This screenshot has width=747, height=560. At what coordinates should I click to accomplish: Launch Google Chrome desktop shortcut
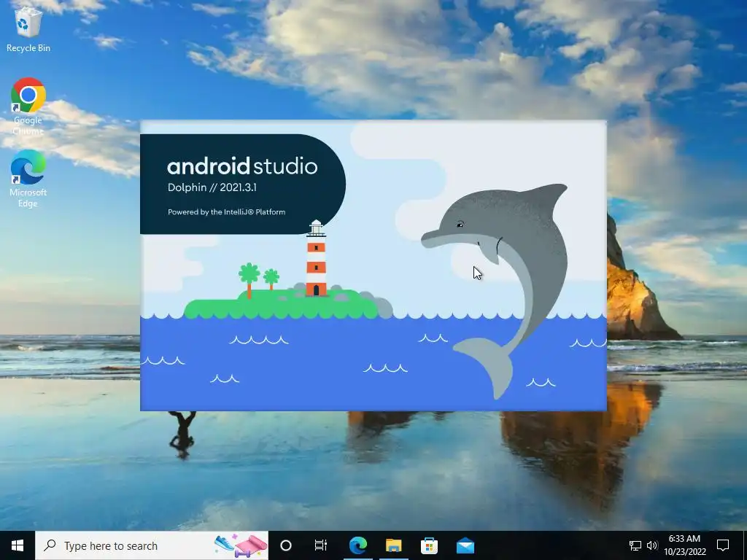click(x=28, y=106)
